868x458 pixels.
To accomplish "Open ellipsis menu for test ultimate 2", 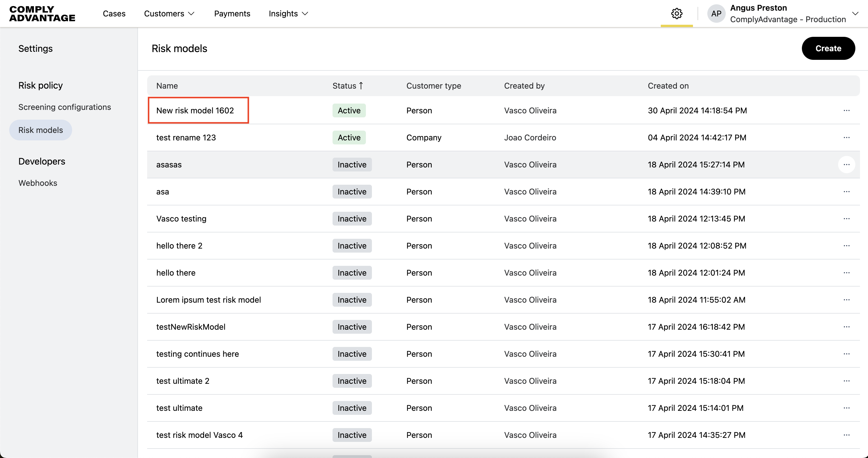I will 846,381.
